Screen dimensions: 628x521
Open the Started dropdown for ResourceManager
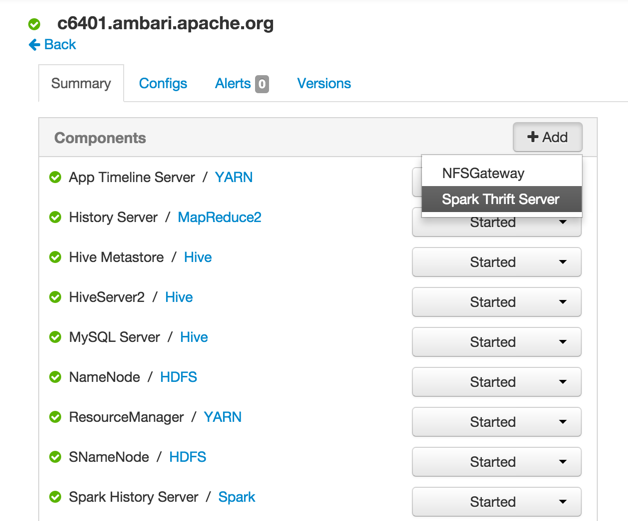pos(496,422)
